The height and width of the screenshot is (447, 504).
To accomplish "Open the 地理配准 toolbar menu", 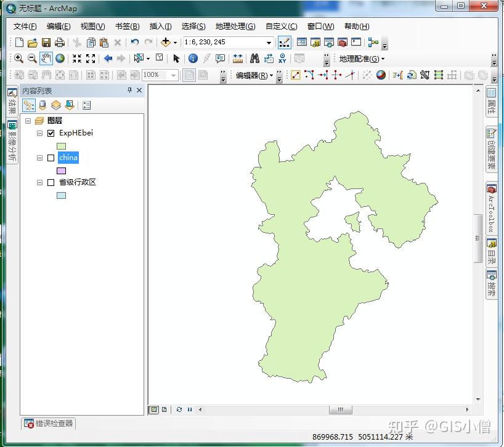I will [360, 58].
